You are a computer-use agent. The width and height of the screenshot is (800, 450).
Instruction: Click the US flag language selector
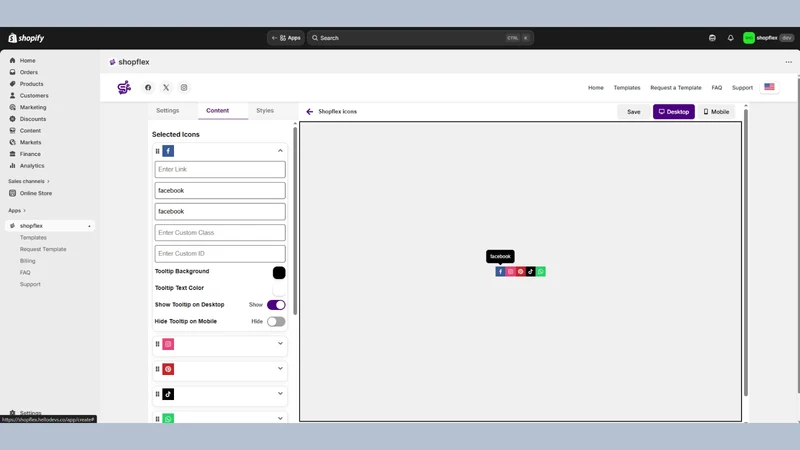click(769, 87)
